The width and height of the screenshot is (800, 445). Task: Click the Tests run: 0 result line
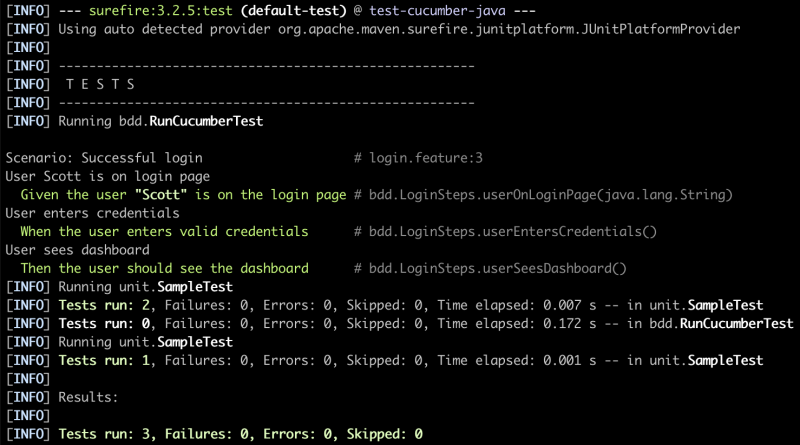coord(425,324)
